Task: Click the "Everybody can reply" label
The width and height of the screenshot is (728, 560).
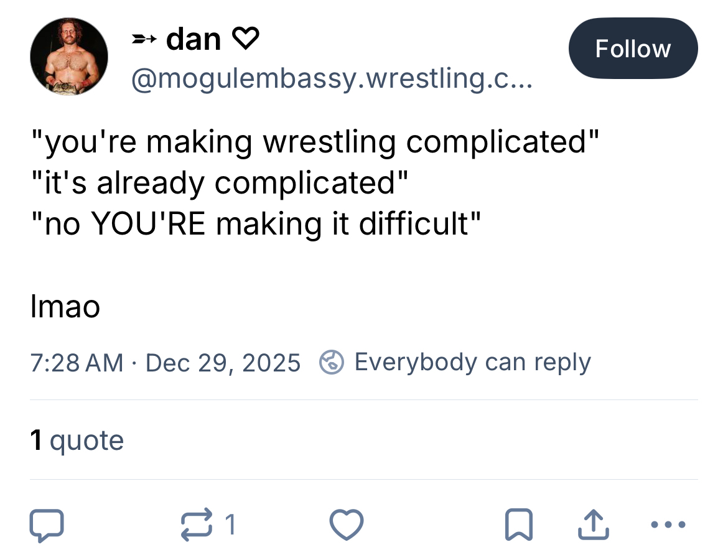Action: point(472,362)
